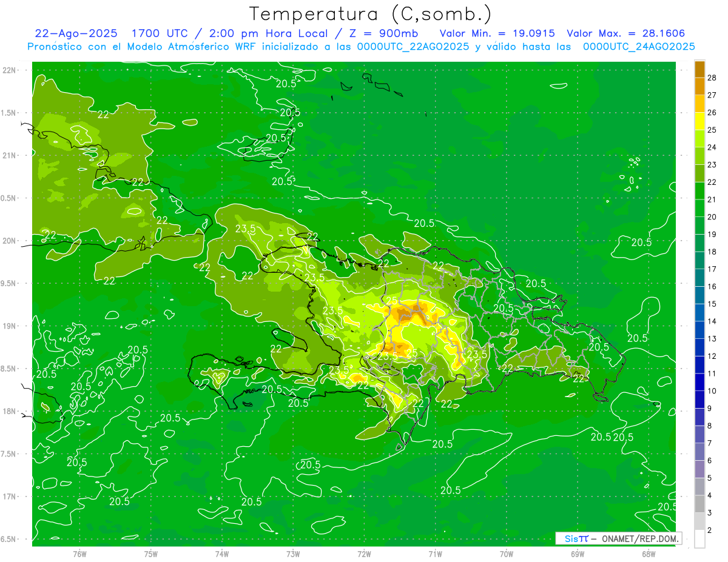Click the 17N latitude axis label
The width and height of the screenshot is (728, 562).
pos(10,496)
